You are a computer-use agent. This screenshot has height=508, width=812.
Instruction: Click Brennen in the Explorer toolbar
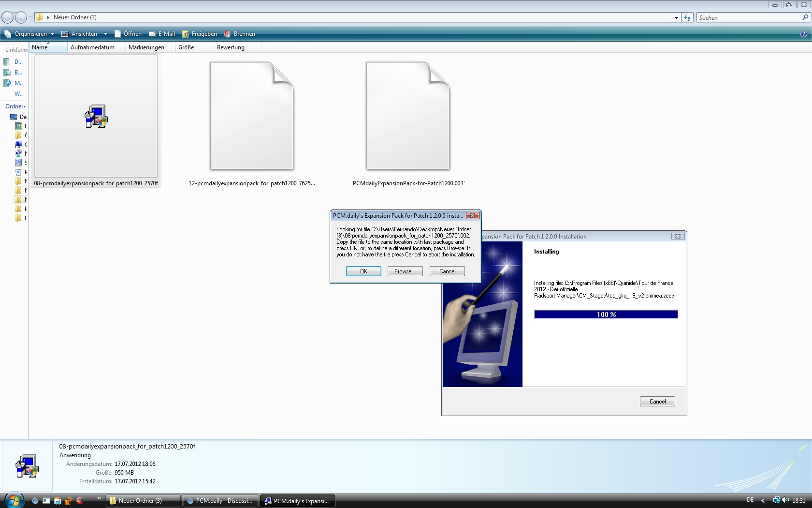click(239, 34)
